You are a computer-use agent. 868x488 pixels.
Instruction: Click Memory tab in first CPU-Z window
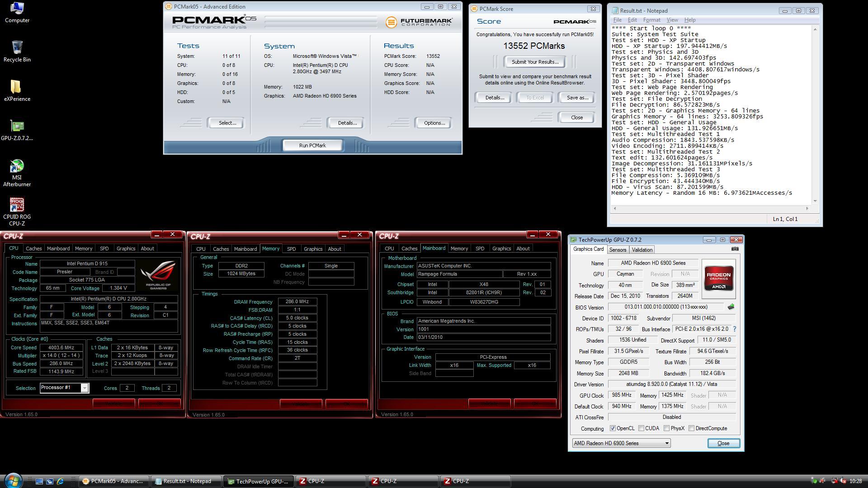[84, 249]
